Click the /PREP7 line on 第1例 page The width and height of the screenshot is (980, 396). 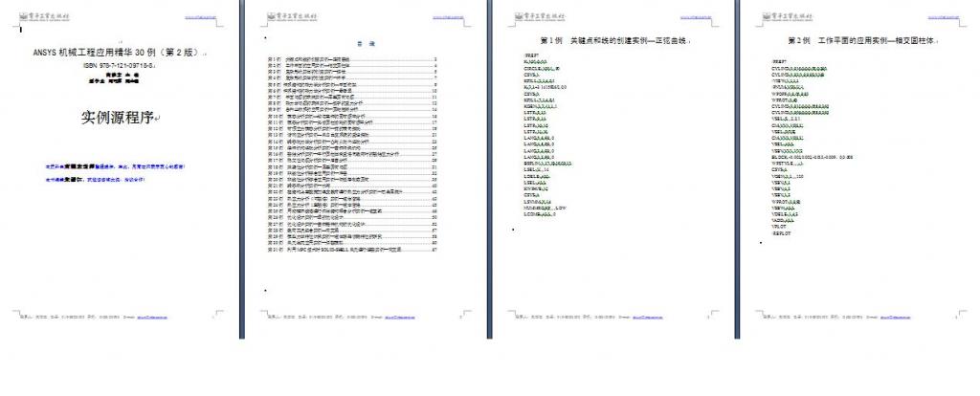[x=531, y=56]
